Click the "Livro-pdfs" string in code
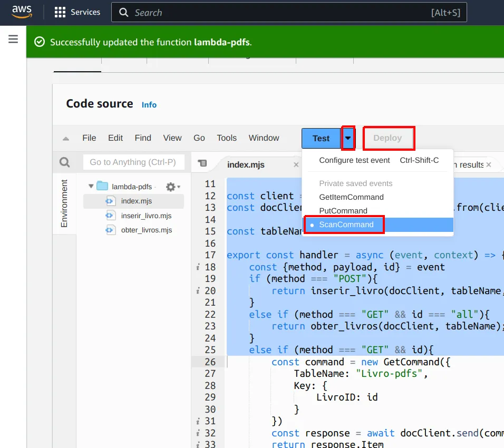This screenshot has height=448, width=504. tap(389, 374)
